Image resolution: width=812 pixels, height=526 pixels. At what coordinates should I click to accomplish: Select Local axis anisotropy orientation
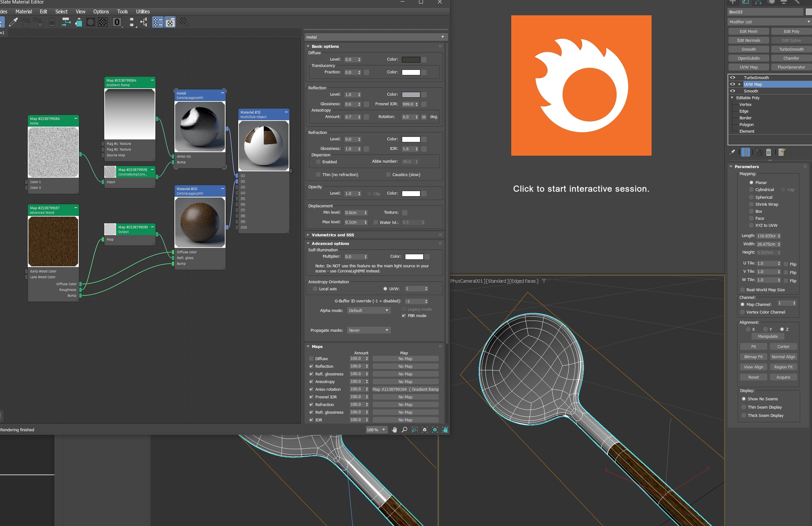point(315,289)
